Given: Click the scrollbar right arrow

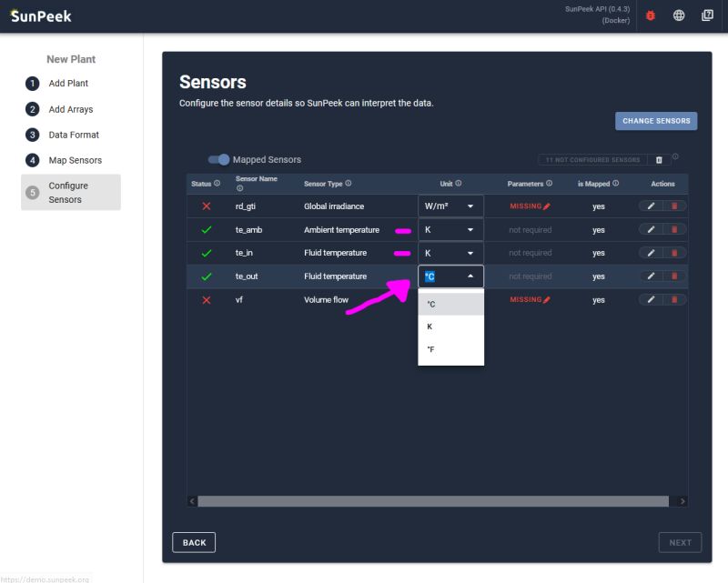Looking at the screenshot, I should click(682, 501).
